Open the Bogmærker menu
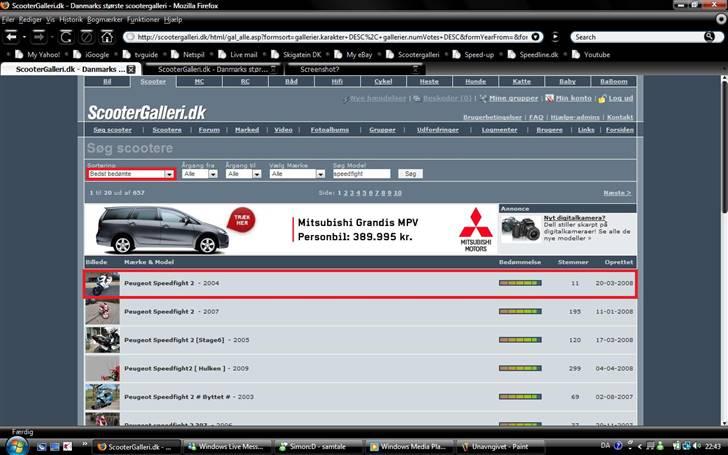Screen dimensions: 728x455 (104, 20)
